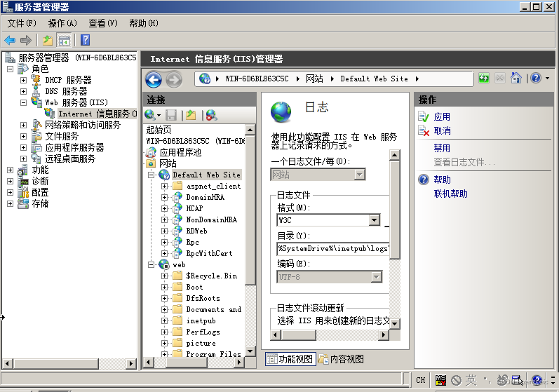This screenshot has width=559, height=392.
Task: Switch to the 内容视图 tab
Action: pyautogui.click(x=342, y=359)
